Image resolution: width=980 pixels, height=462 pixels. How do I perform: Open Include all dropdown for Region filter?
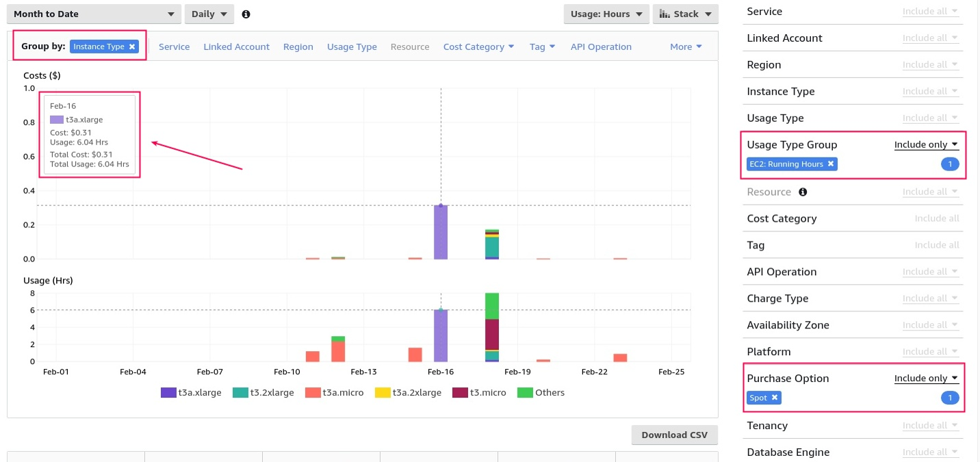[930, 65]
